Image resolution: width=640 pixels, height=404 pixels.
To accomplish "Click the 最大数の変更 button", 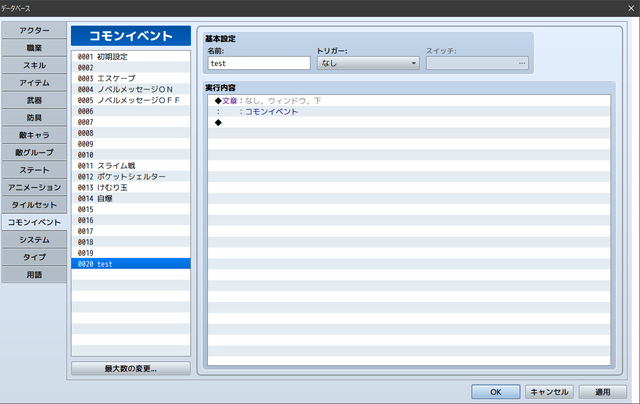I will [131, 368].
